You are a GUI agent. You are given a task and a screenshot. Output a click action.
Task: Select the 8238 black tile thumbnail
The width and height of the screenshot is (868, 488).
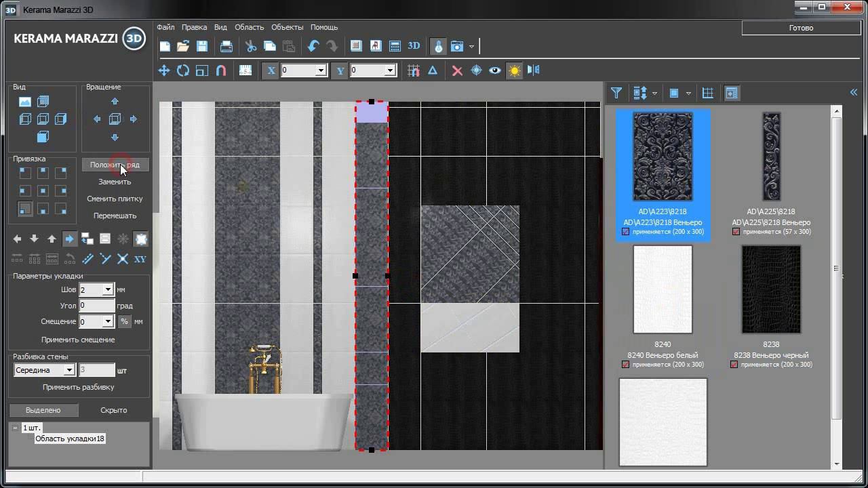[771, 289]
